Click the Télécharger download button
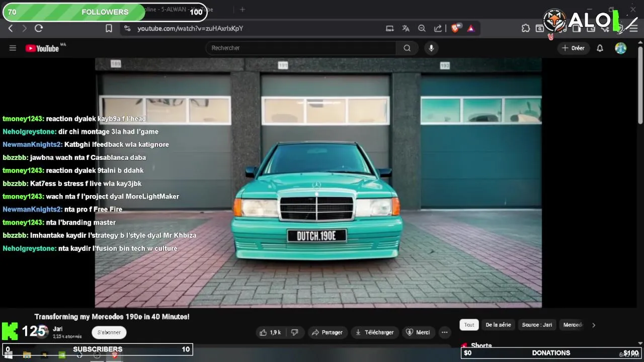This screenshot has width=644, height=362. pos(374,332)
